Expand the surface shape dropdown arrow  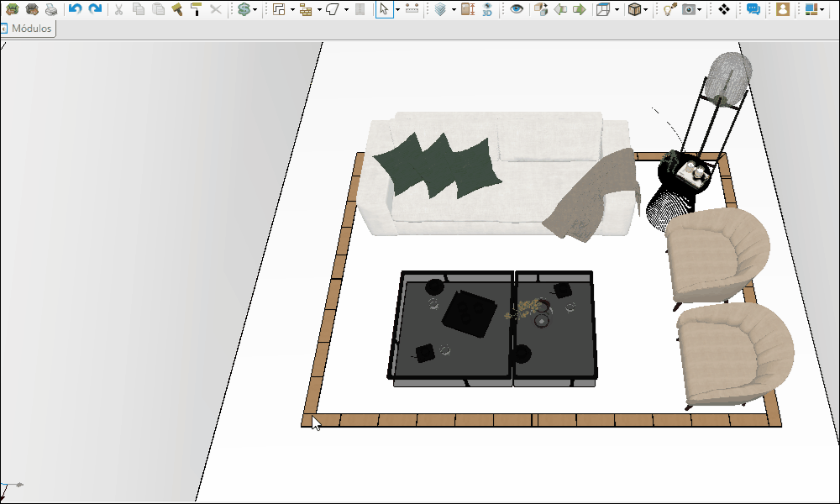click(346, 9)
